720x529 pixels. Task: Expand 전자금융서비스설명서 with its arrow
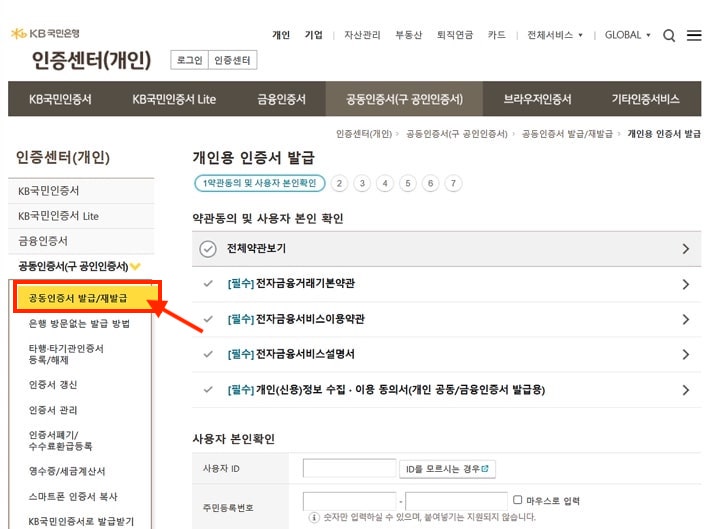(x=686, y=355)
